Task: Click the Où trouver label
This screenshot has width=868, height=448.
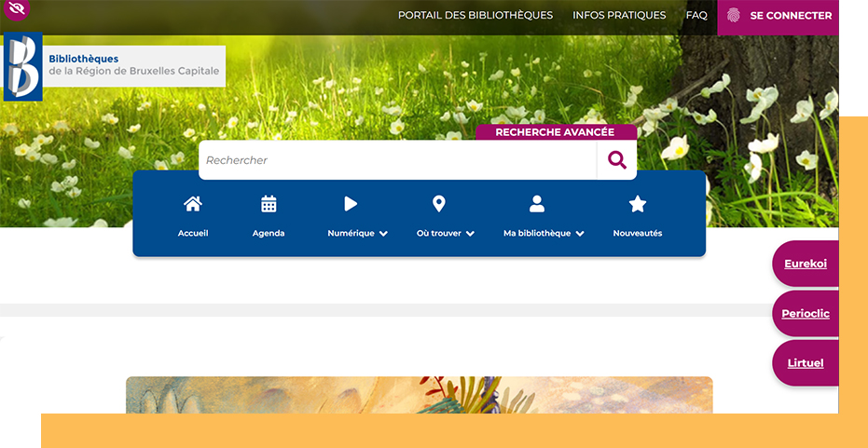Action: click(439, 234)
